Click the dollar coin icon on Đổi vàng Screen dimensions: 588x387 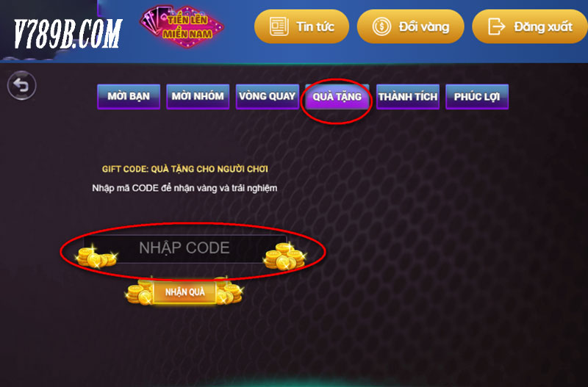[381, 26]
